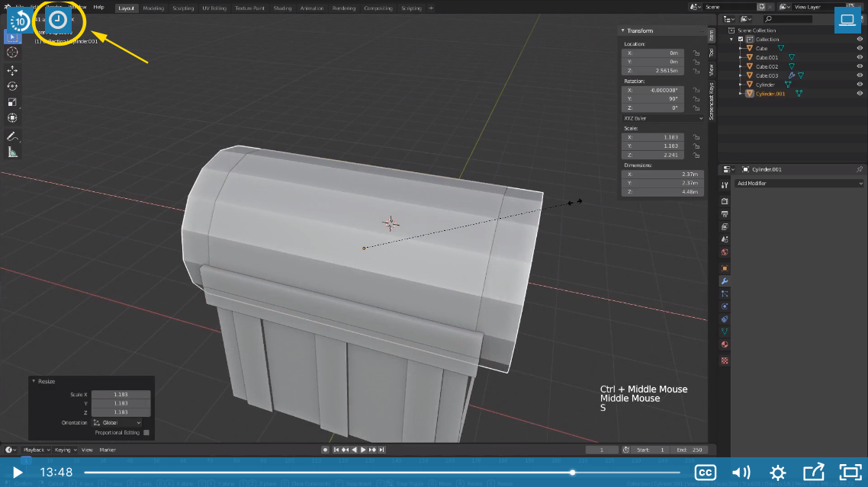Viewport: 868px width, 487px height.
Task: Click the clock icon highlighted in yellow
Action: (57, 21)
